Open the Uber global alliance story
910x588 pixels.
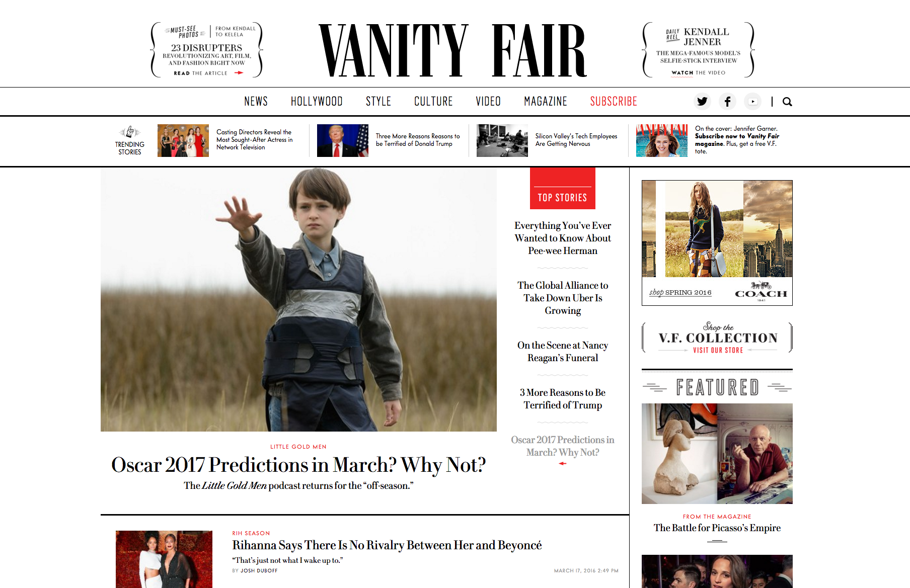563,298
